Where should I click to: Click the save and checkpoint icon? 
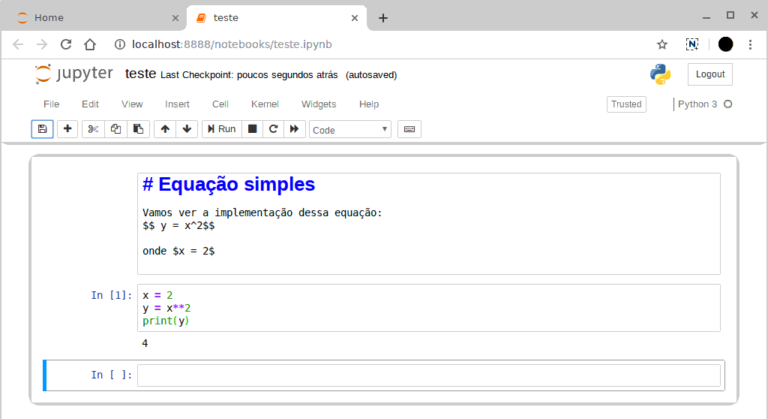click(x=42, y=129)
